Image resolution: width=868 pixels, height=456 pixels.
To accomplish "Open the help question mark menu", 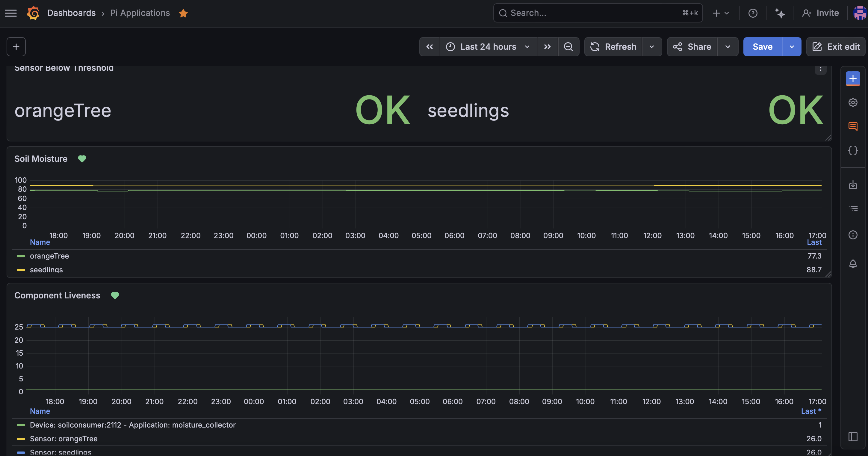I will pyautogui.click(x=753, y=13).
